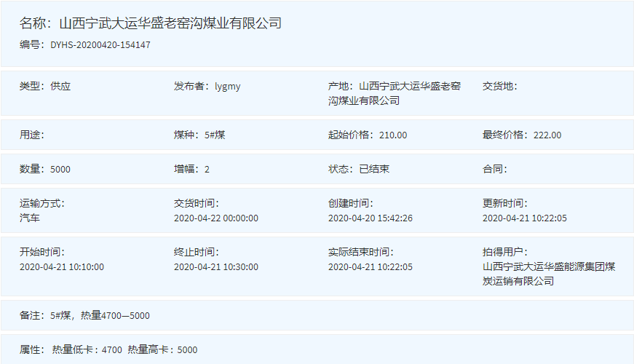Click the status value 已结束
Image resolution: width=634 pixels, height=364 pixels.
(x=374, y=169)
